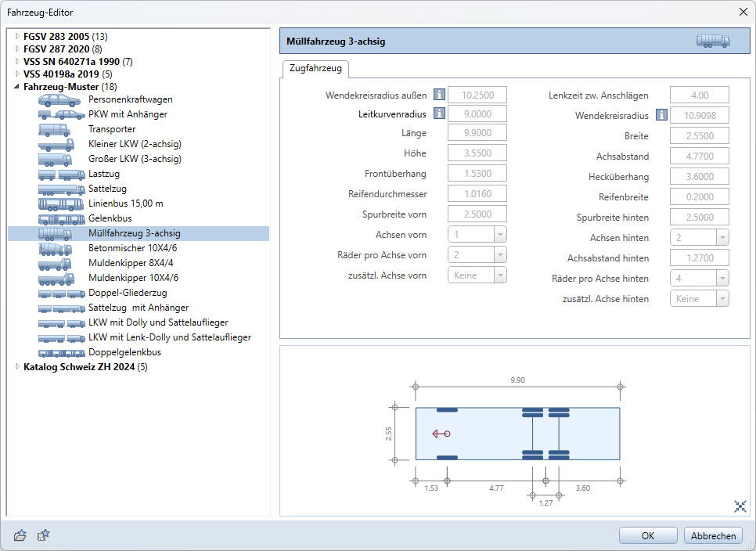Click the Lenkzeit zw. Anschlägen field
This screenshot has width=756, height=551.
(x=700, y=95)
